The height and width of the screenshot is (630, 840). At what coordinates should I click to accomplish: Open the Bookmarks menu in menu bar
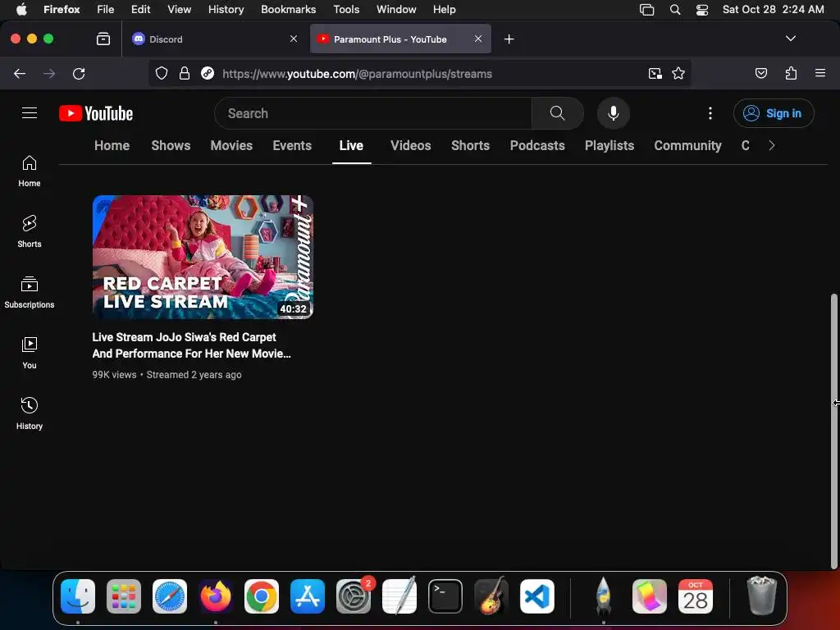(288, 9)
